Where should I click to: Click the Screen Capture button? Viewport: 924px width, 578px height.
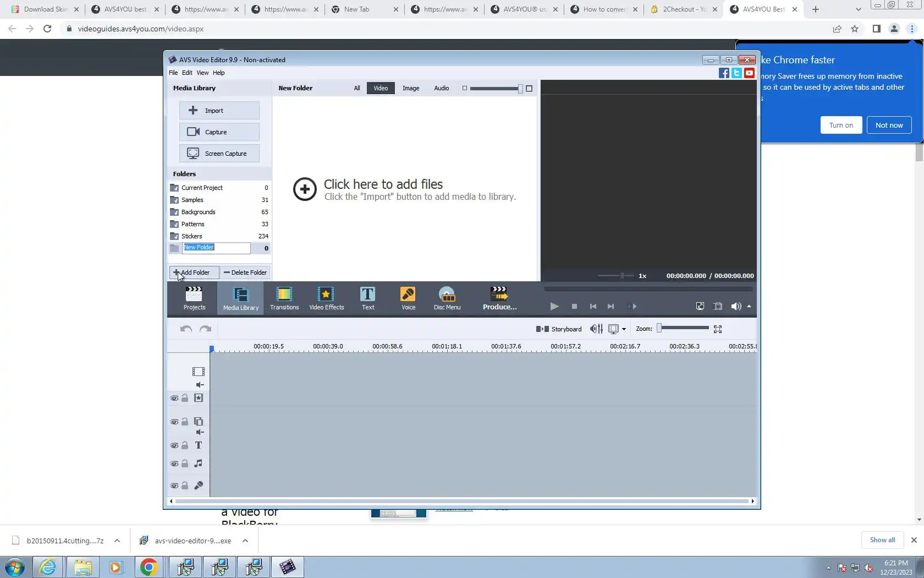[x=219, y=154]
